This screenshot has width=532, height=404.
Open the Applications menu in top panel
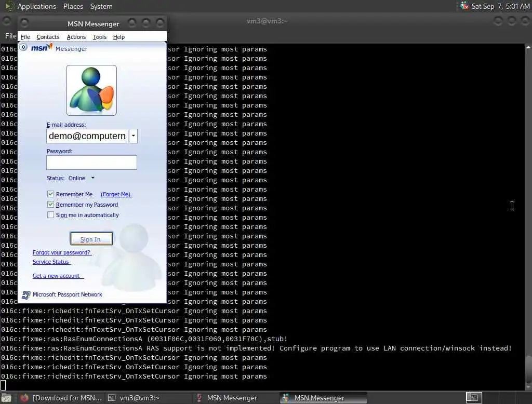tap(37, 6)
